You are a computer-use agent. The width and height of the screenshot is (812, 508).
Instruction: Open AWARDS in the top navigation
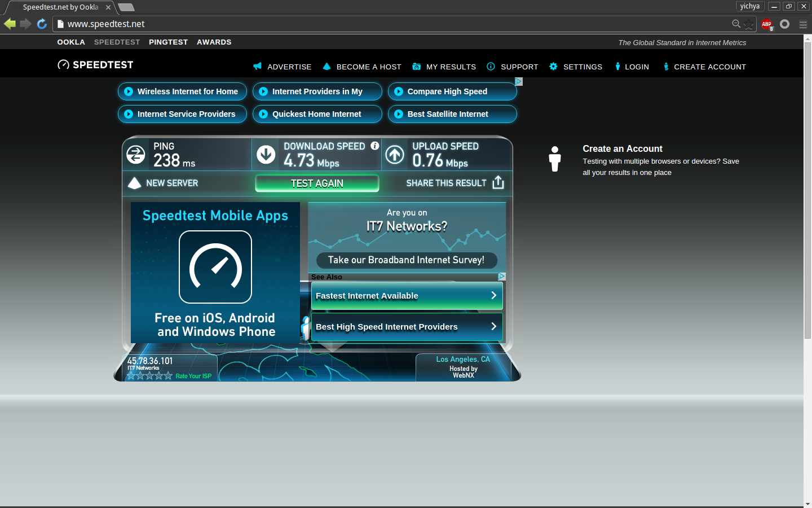point(214,42)
